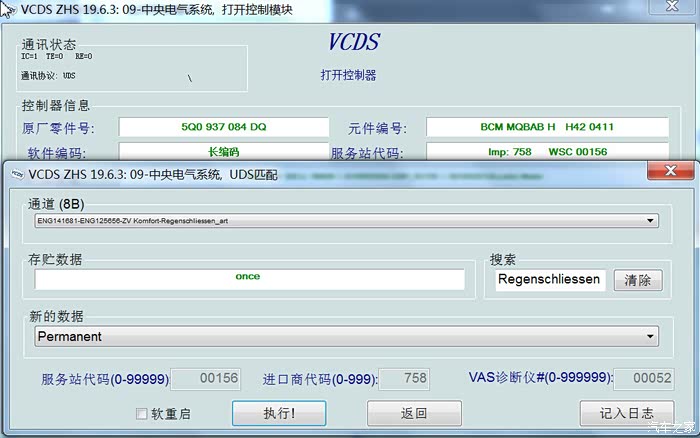Screen dimensions: 700x438
Task: Click the 记入日志 log button
Action: (627, 413)
